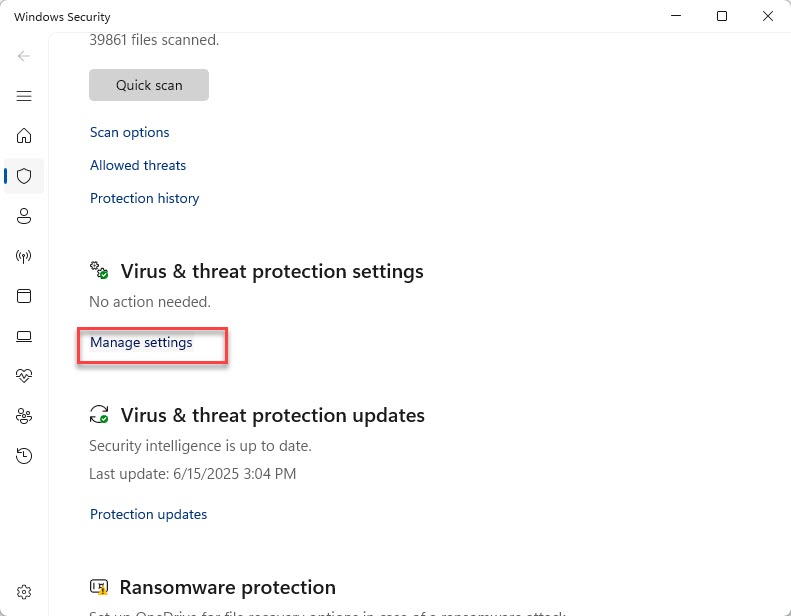The width and height of the screenshot is (791, 616).
Task: Go back using the back arrow
Action: 24,56
